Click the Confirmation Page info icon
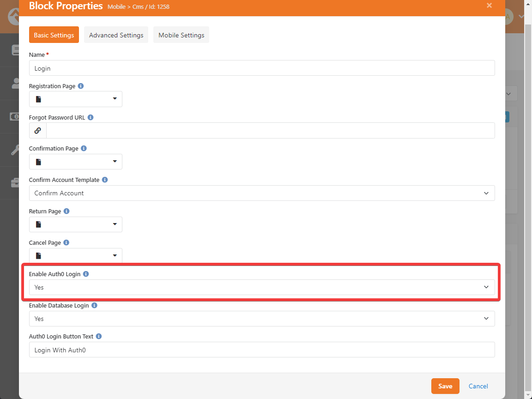This screenshot has width=532, height=399. [x=84, y=149]
